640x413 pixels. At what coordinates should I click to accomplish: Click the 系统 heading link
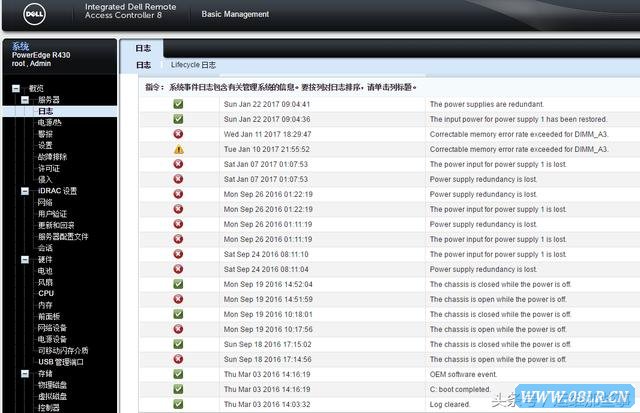point(21,47)
